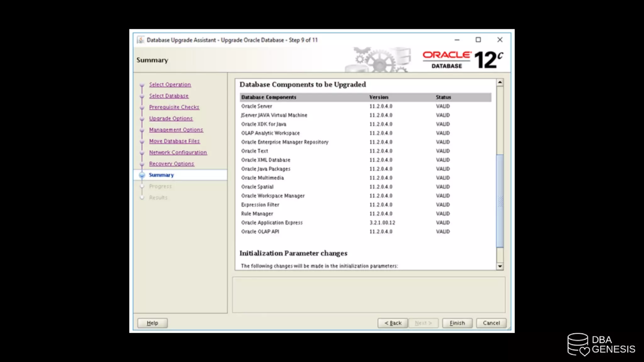
Task: Click the Oracle 12c Database logo
Action: [x=462, y=60]
